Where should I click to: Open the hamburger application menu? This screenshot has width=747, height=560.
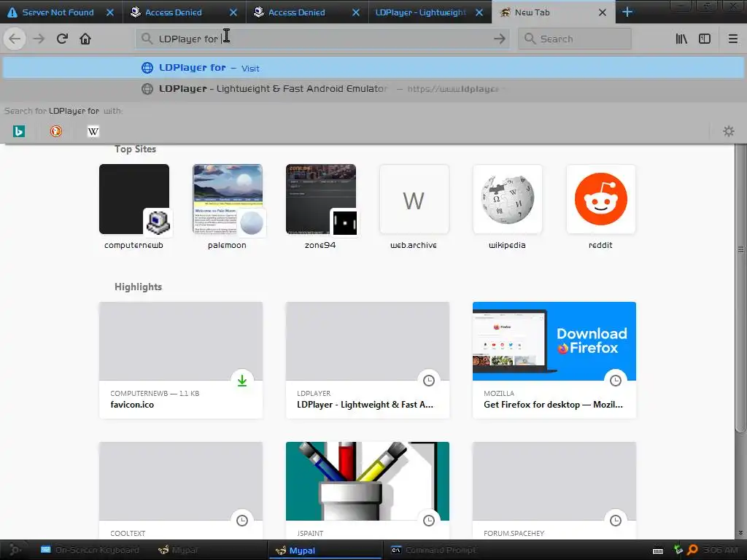pos(732,39)
